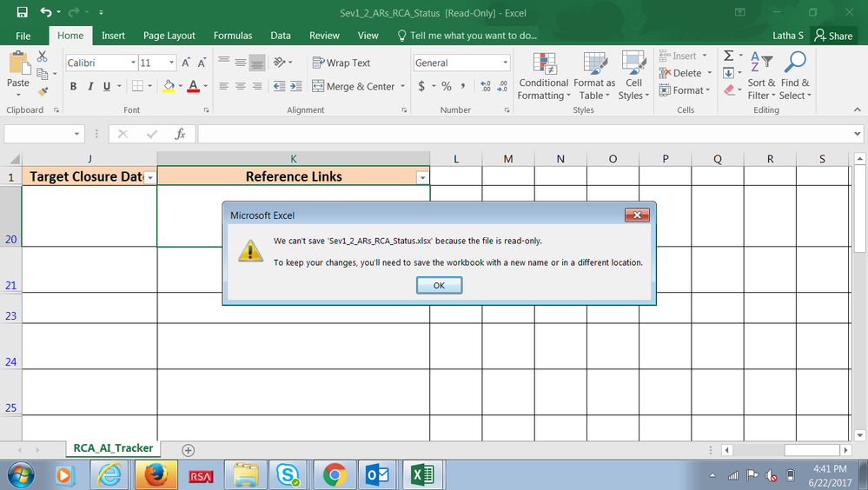Image resolution: width=868 pixels, height=490 pixels.
Task: Toggle Underline formatting
Action: [106, 86]
